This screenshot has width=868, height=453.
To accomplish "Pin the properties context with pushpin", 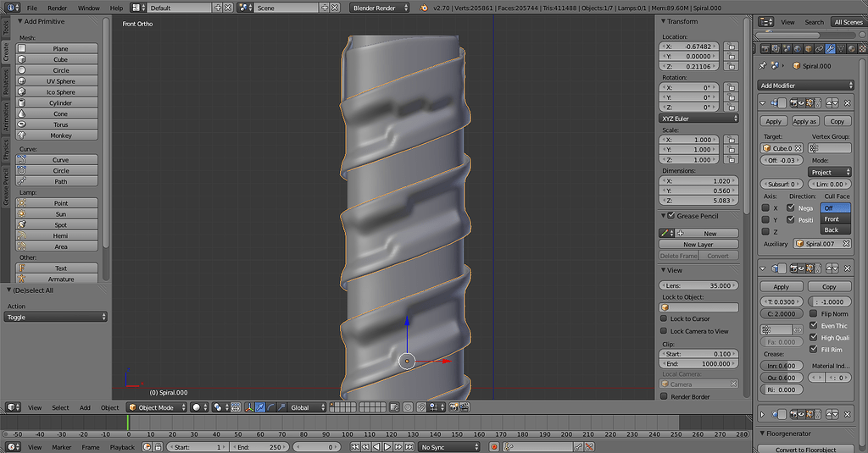I will (763, 66).
